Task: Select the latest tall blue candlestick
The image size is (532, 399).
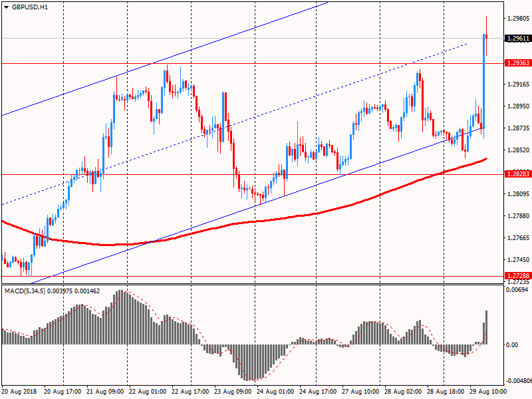Action: 484,81
